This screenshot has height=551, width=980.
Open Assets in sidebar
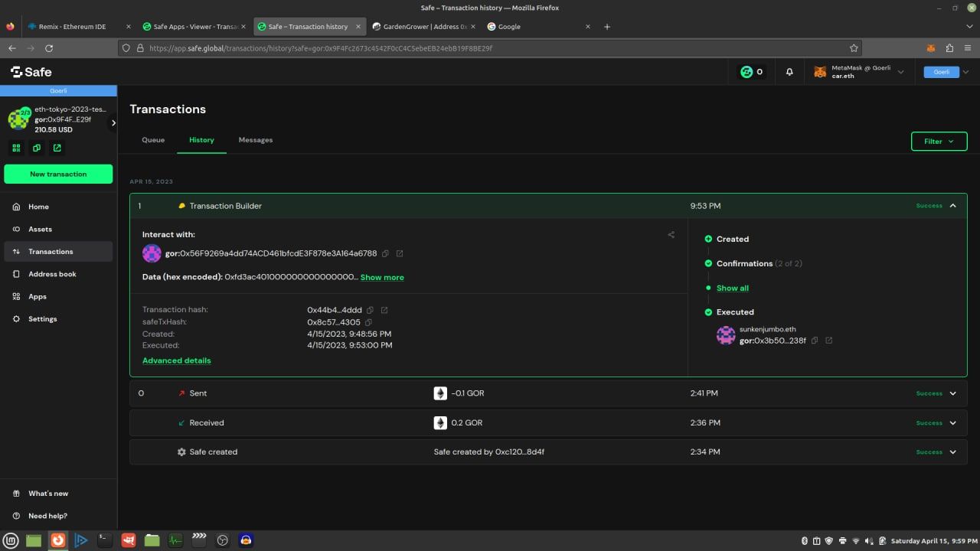(x=58, y=229)
